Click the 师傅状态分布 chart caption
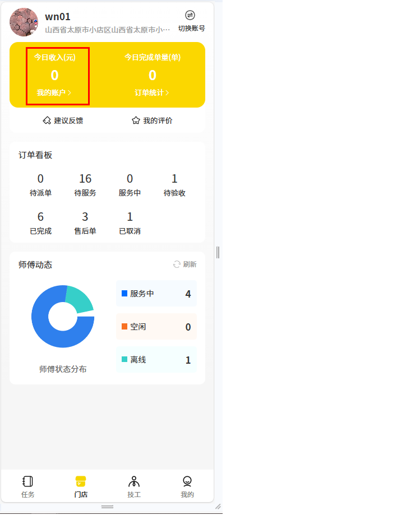This screenshot has height=529, width=420. pyautogui.click(x=63, y=369)
